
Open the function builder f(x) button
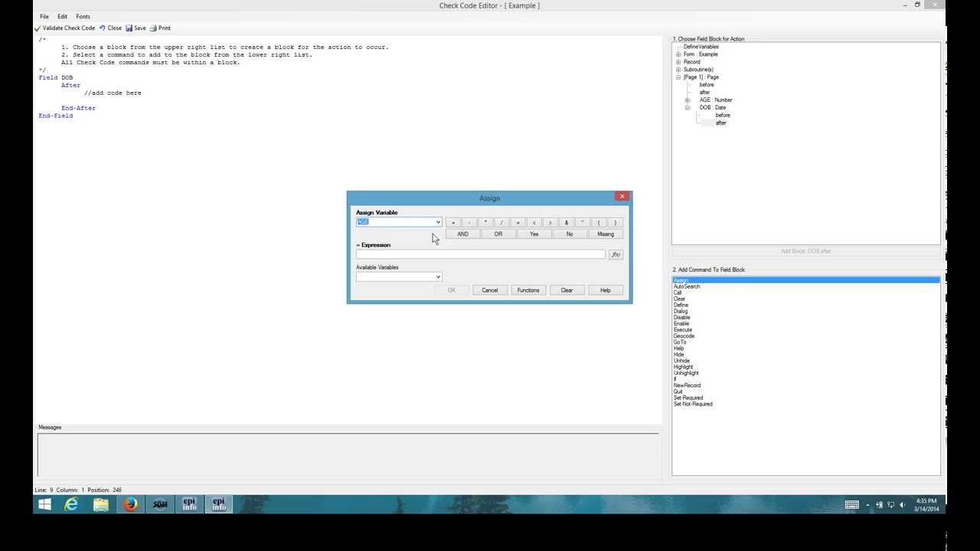(616, 254)
